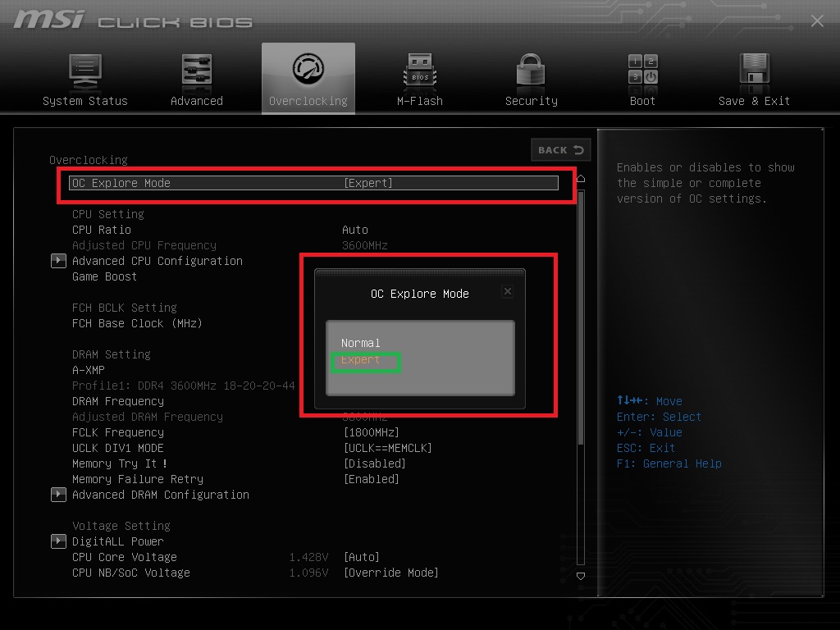Viewport: 840px width, 630px height.
Task: Select the DRAM Frequency row
Action: (x=118, y=401)
